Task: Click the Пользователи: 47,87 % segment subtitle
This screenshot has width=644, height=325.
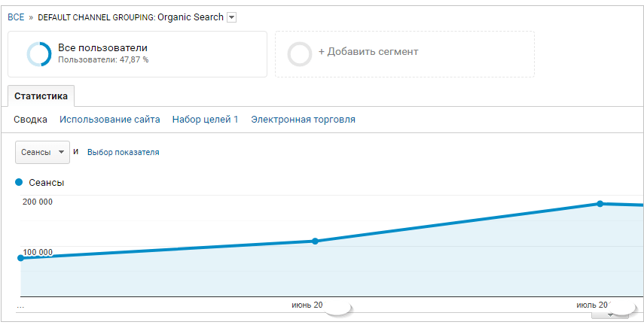Action: (x=103, y=60)
